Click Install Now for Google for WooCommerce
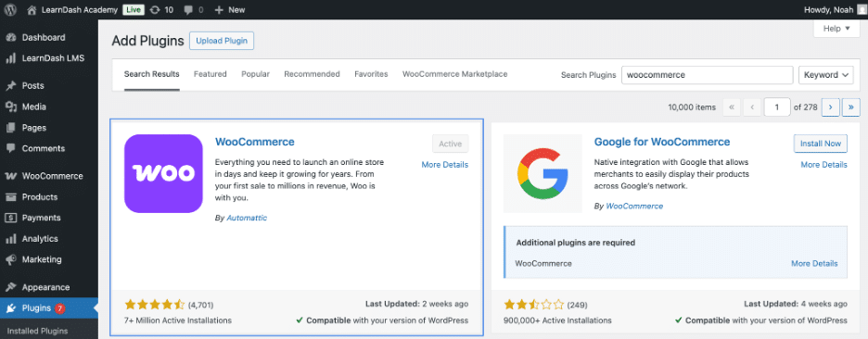 [821, 144]
